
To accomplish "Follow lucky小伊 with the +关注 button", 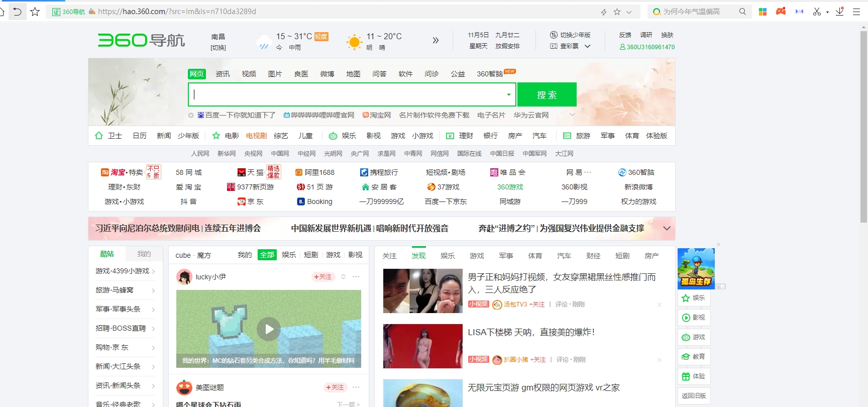I will pyautogui.click(x=322, y=277).
